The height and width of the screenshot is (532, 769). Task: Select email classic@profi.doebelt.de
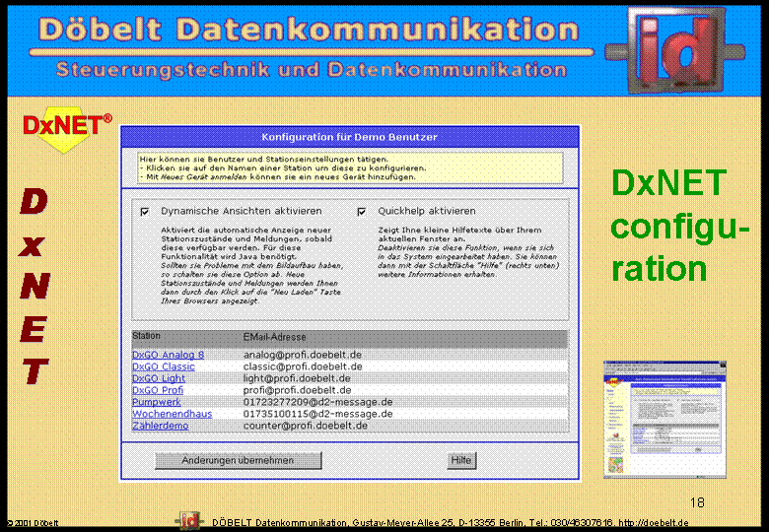[x=303, y=366]
